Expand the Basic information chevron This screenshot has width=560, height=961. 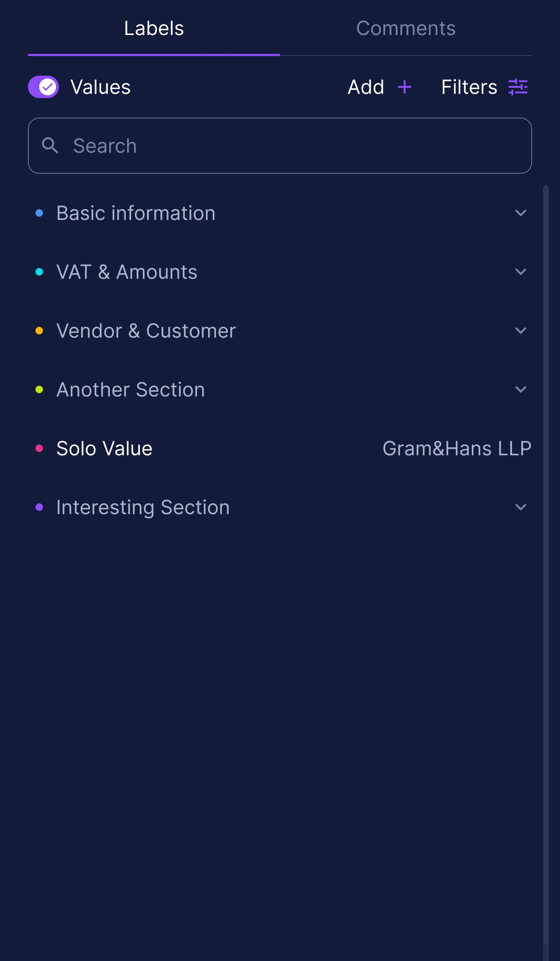521,213
